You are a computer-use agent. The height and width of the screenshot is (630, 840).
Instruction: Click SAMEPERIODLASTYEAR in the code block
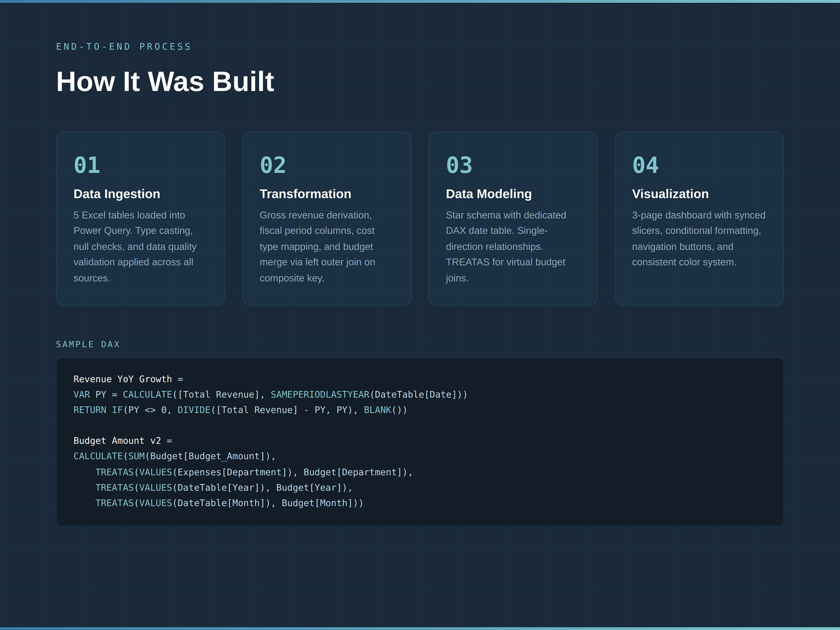pos(320,395)
